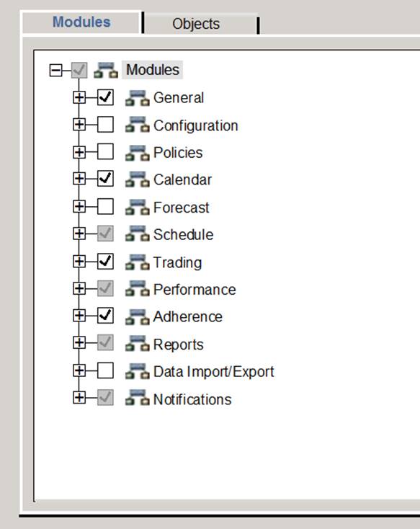The height and width of the screenshot is (529, 420).
Task: Select the Modules tab
Action: tap(81, 22)
